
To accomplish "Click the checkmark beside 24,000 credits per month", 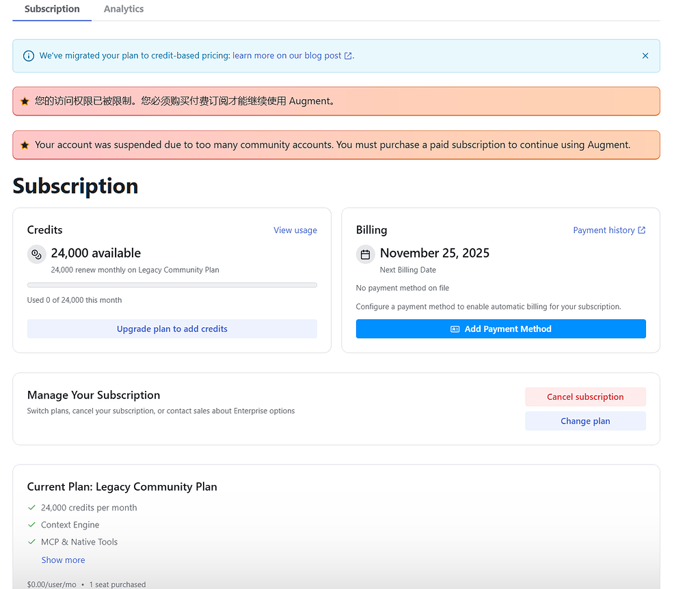I will coord(31,507).
